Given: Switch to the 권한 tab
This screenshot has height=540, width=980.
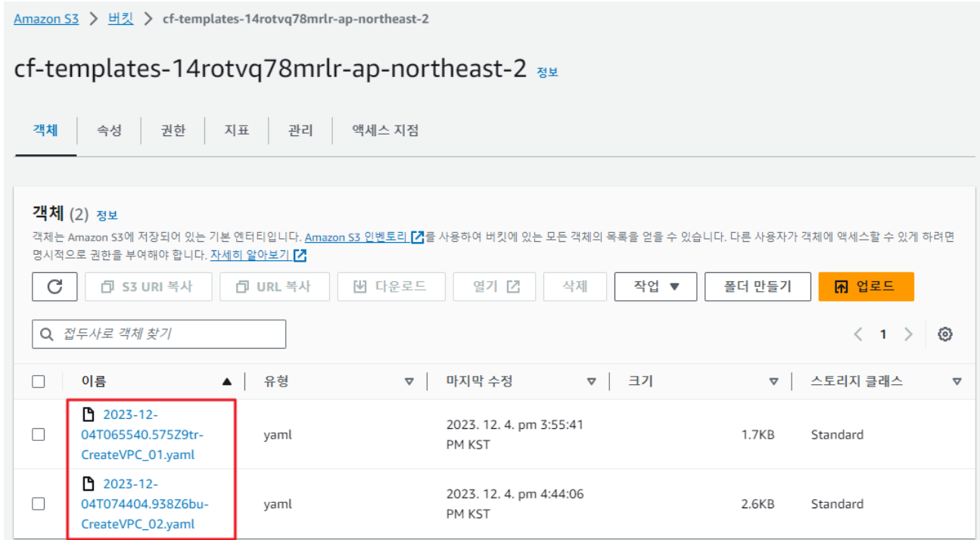Looking at the screenshot, I should (x=173, y=130).
